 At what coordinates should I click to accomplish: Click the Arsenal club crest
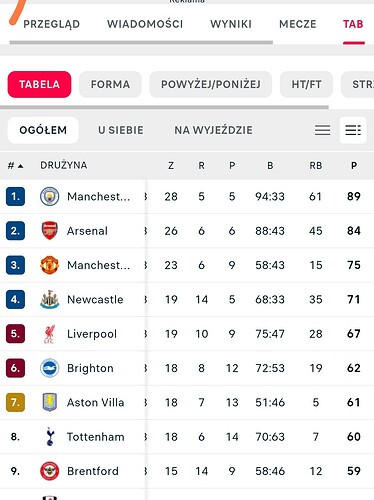pyautogui.click(x=49, y=231)
